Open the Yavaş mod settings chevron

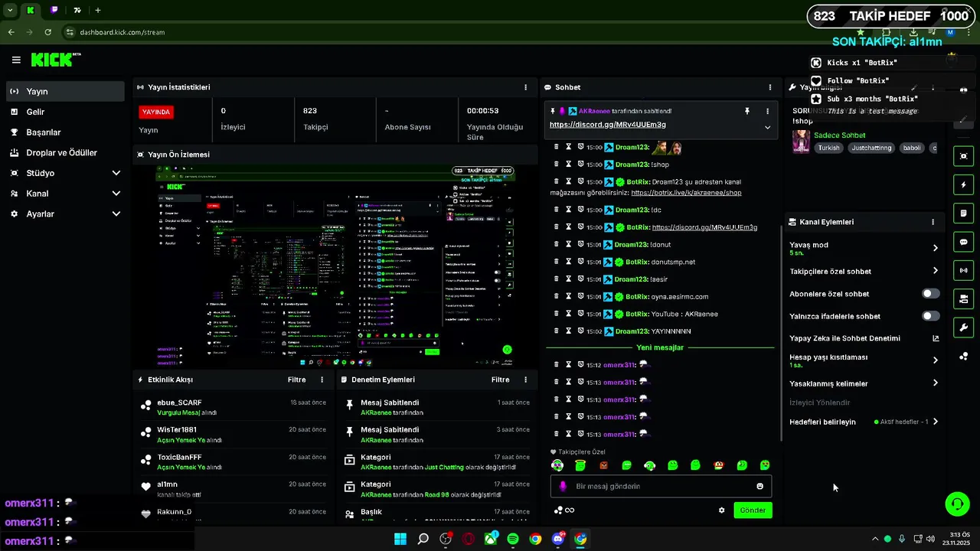pos(935,248)
